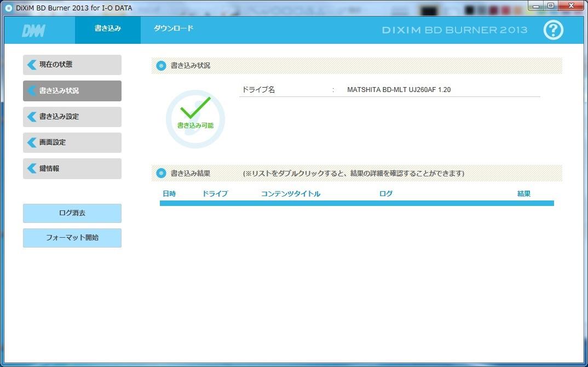Click the フォーマット開始 button
Screen dimensions: 588x367
[72, 238]
